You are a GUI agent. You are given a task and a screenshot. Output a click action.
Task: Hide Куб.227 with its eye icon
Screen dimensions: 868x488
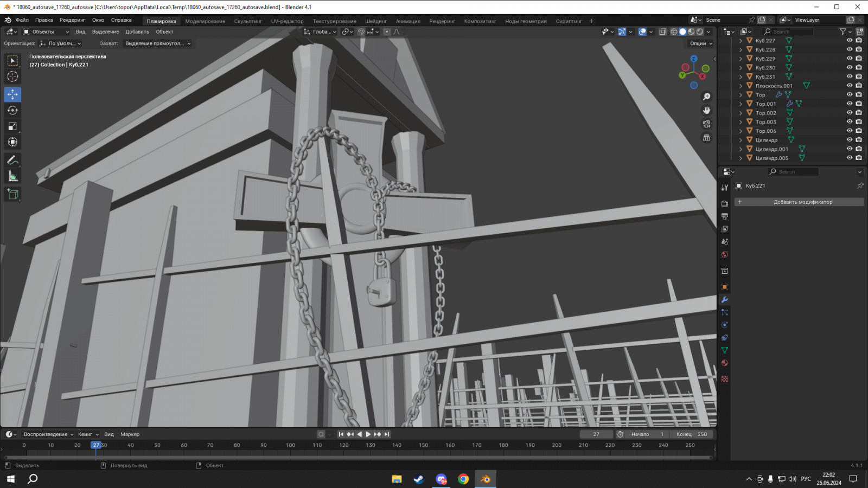point(850,41)
